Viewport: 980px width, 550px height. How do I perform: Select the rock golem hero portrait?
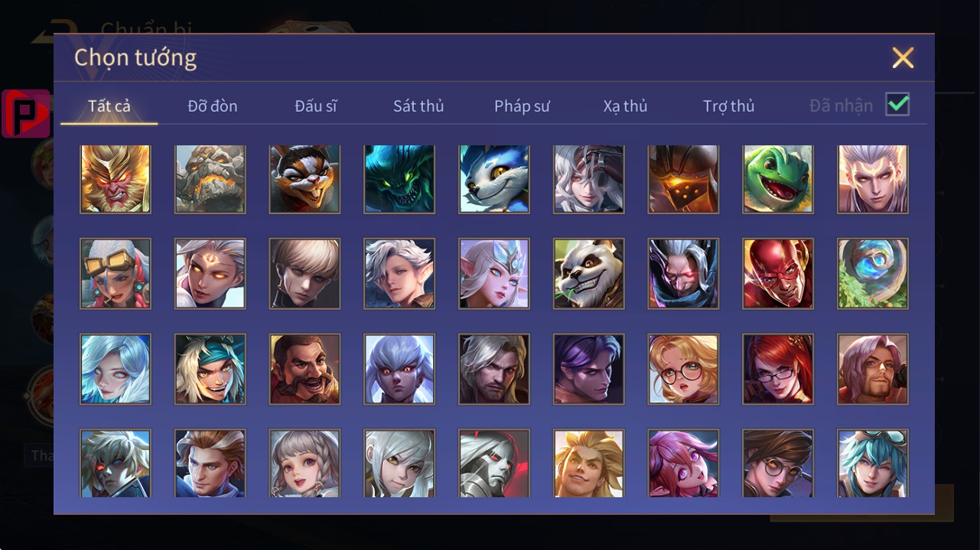click(210, 179)
